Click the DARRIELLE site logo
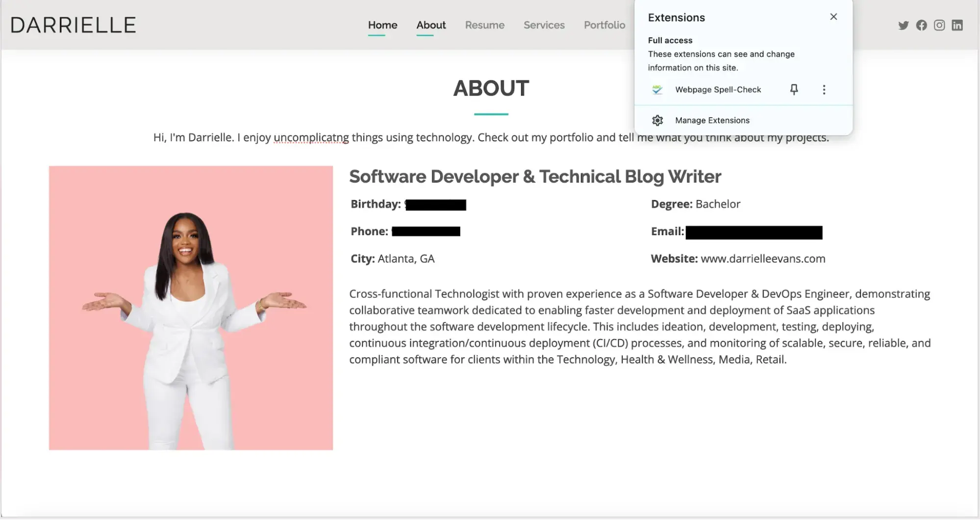980x520 pixels. click(x=74, y=26)
